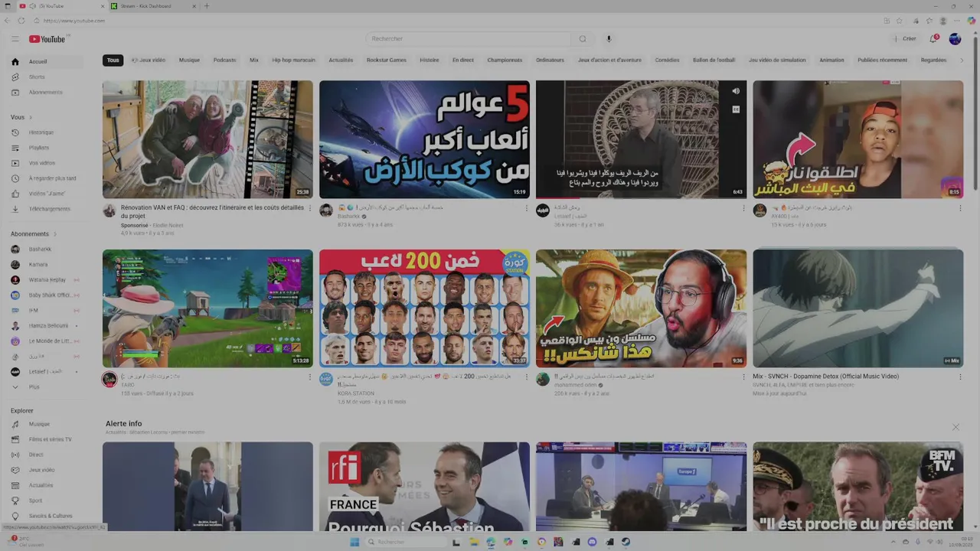Toggle mute on the previewing video
Screen dimensions: 980x551
pyautogui.click(x=736, y=91)
